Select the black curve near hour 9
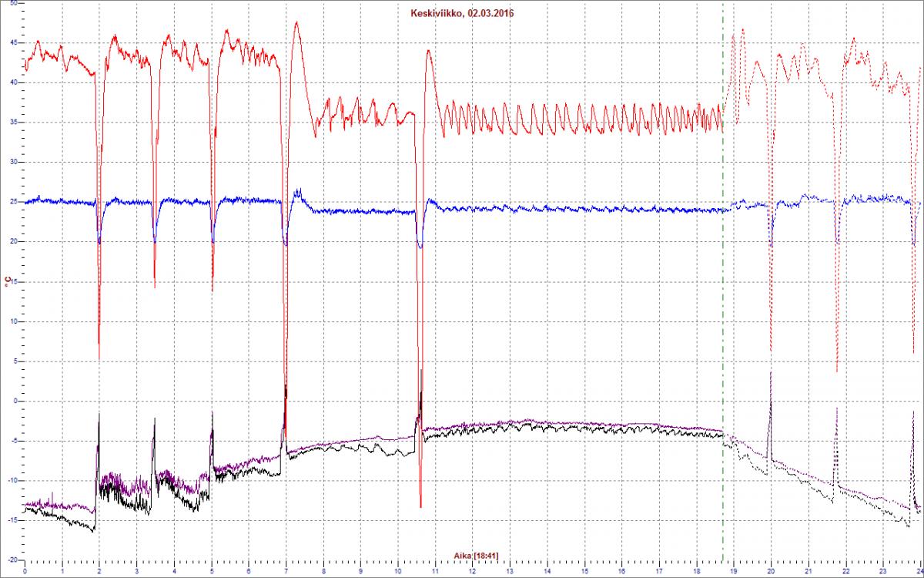Viewport: 924px width, 578px height. (360, 446)
